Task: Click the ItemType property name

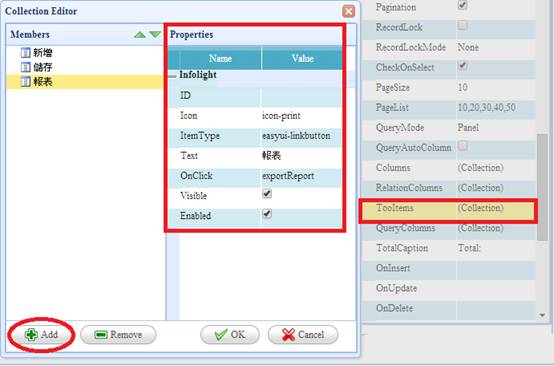Action: (x=200, y=136)
